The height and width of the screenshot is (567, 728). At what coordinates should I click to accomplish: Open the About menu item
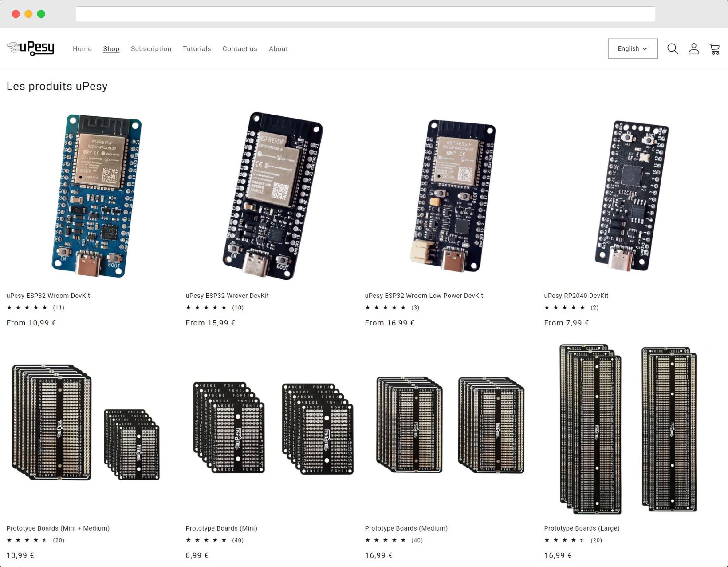coord(278,49)
